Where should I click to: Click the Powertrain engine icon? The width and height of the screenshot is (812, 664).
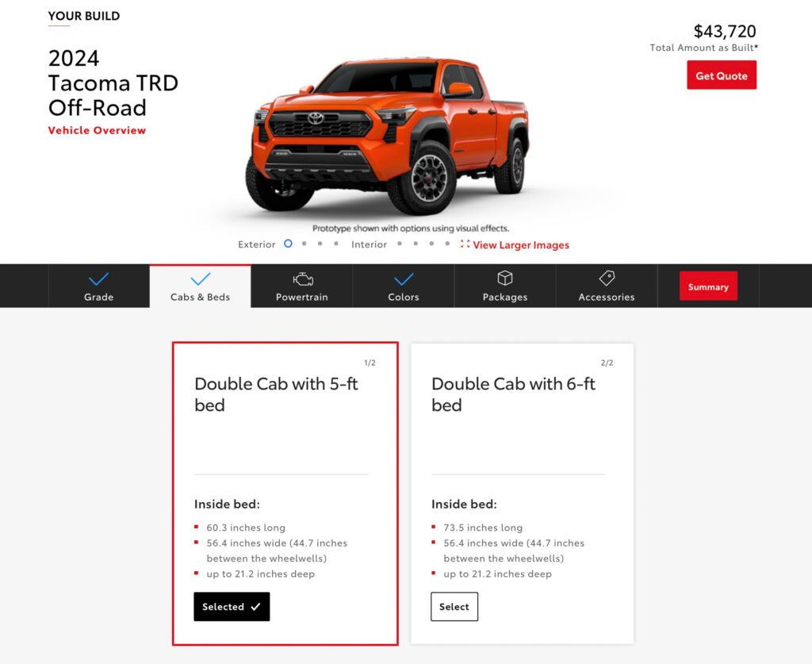tap(303, 279)
